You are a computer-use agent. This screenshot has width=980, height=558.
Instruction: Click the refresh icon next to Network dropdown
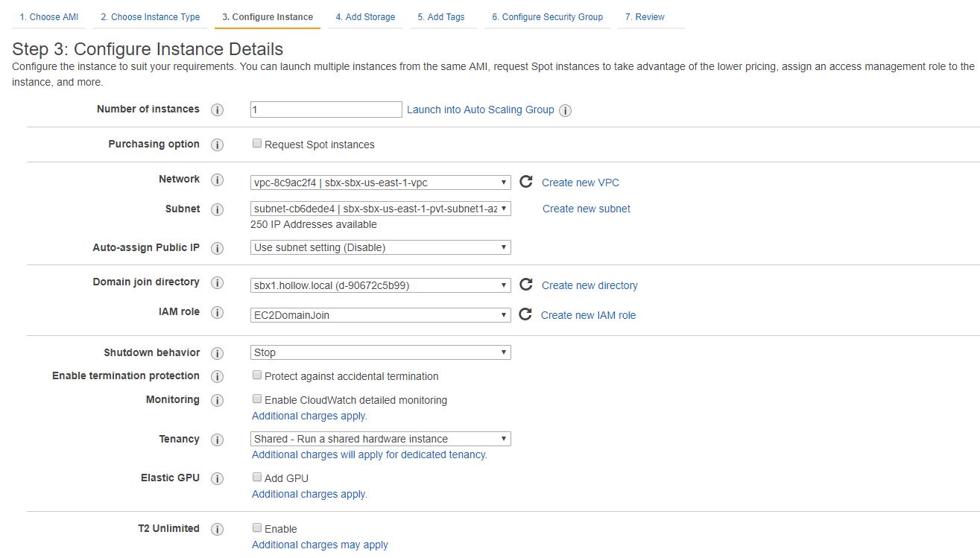click(x=526, y=182)
